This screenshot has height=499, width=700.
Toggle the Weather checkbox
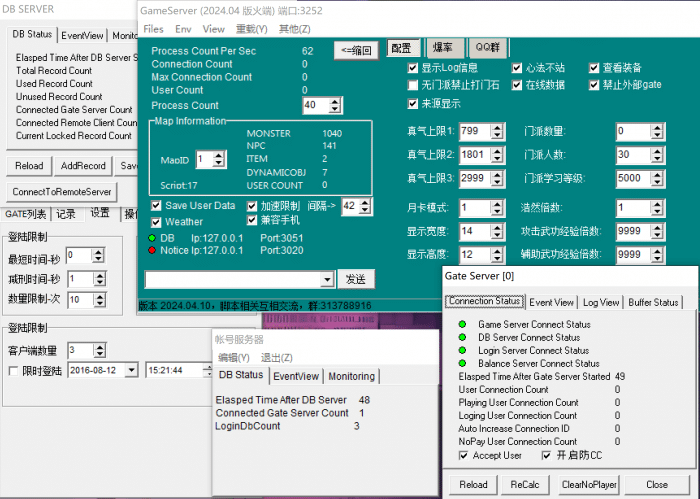tap(156, 222)
